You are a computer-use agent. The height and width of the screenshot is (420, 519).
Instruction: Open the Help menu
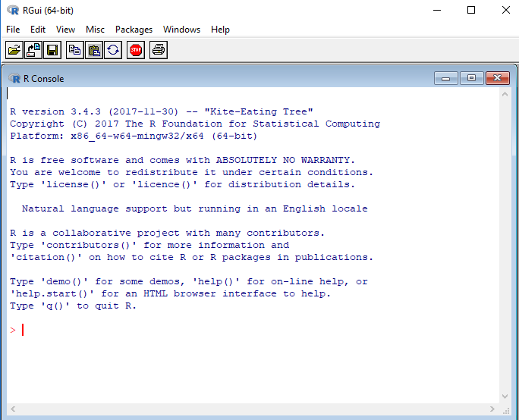pyautogui.click(x=221, y=30)
